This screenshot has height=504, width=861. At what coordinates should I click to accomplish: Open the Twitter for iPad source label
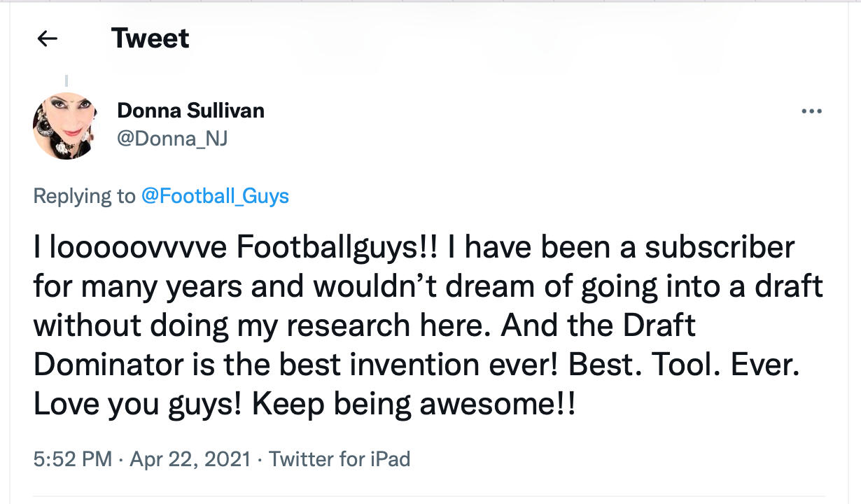[339, 459]
